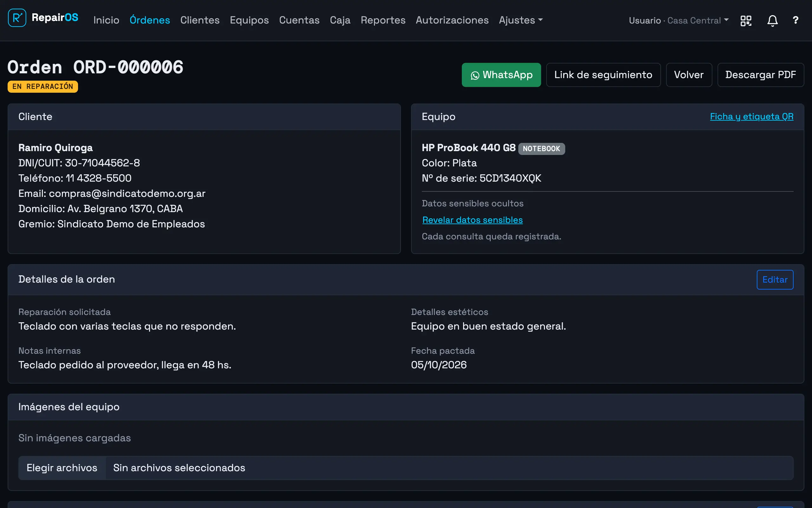Click the DNI/CUIT value 30-71044562-8
This screenshot has width=812, height=508.
102,163
